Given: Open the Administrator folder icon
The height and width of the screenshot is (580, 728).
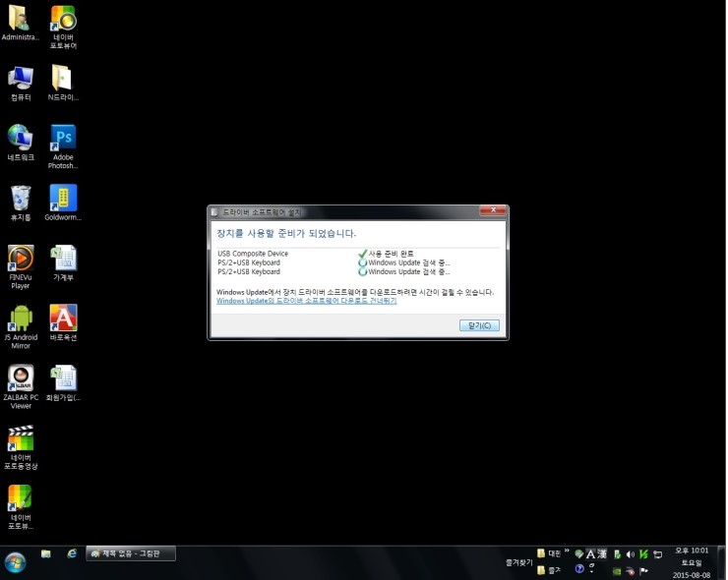Looking at the screenshot, I should click(21, 19).
